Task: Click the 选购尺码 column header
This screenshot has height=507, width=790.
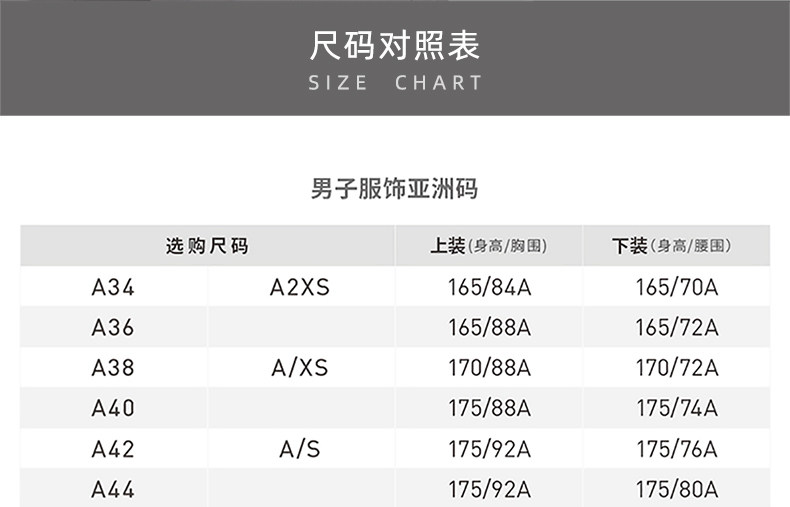Action: [207, 246]
